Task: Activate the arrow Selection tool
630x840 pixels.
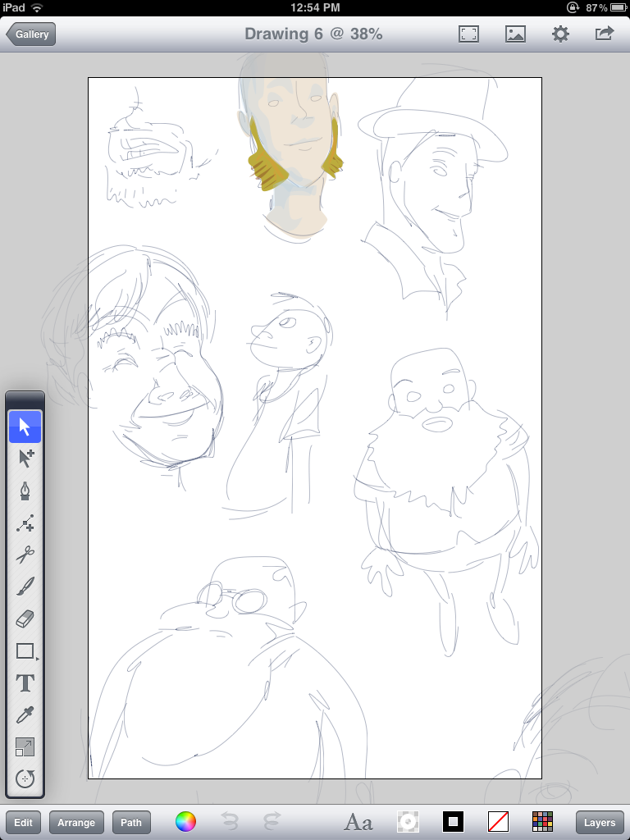Action: pos(25,427)
